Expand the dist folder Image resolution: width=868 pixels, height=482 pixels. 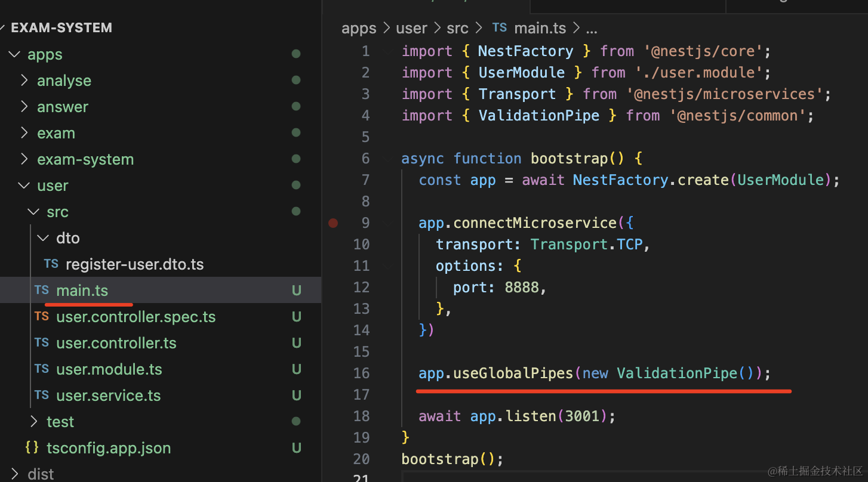(14, 474)
